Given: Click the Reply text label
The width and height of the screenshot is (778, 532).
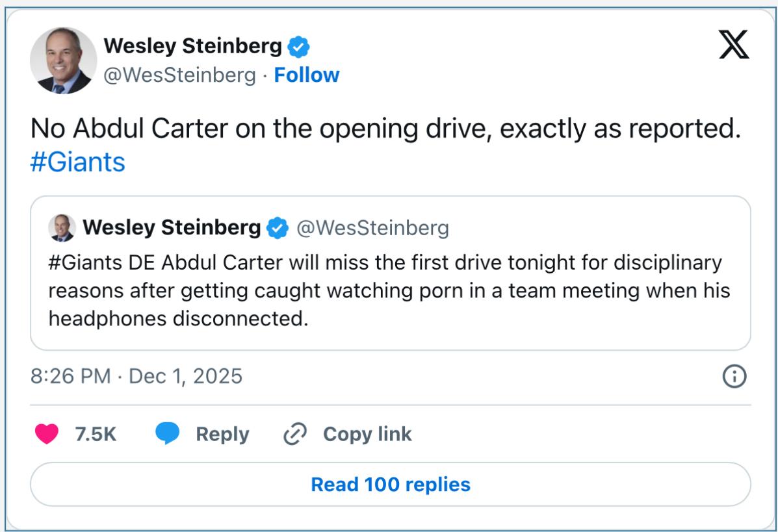Looking at the screenshot, I should [222, 434].
